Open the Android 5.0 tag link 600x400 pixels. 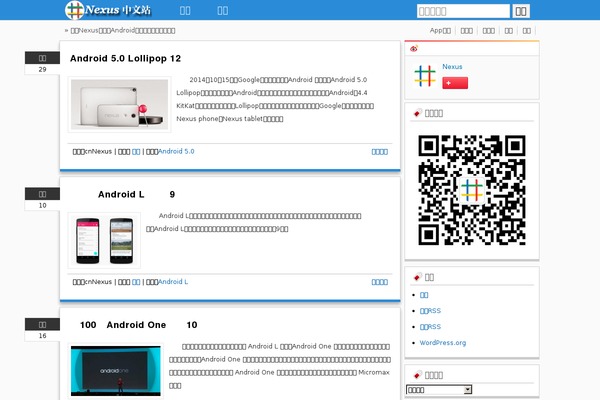coord(176,151)
